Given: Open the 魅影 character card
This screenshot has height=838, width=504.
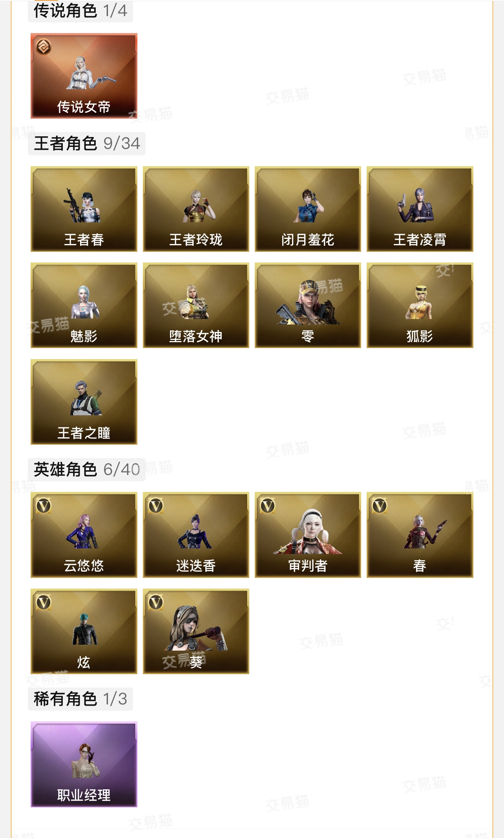Looking at the screenshot, I should pos(84,305).
